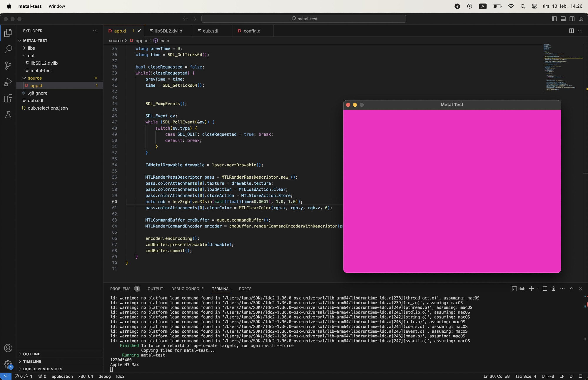Open the PORTS panel tab

click(245, 289)
